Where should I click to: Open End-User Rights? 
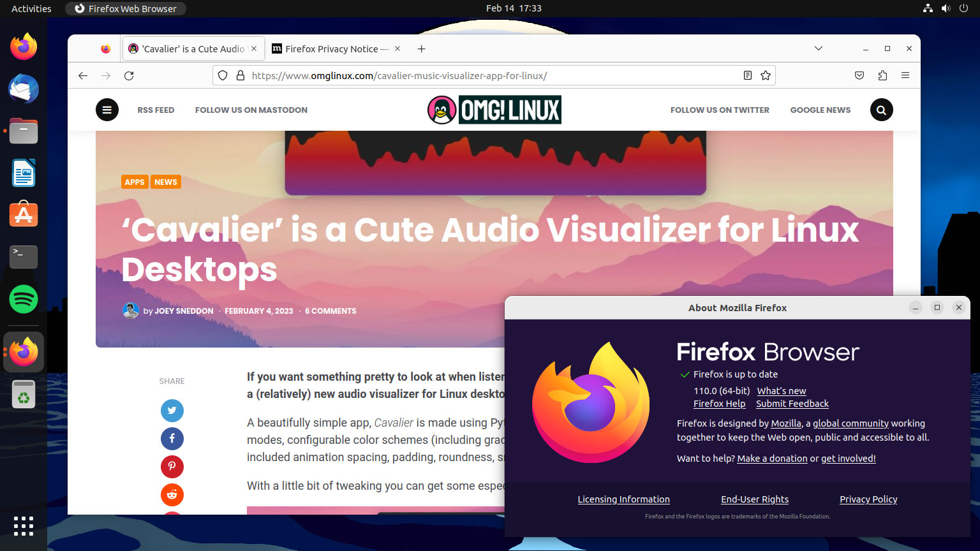point(755,499)
